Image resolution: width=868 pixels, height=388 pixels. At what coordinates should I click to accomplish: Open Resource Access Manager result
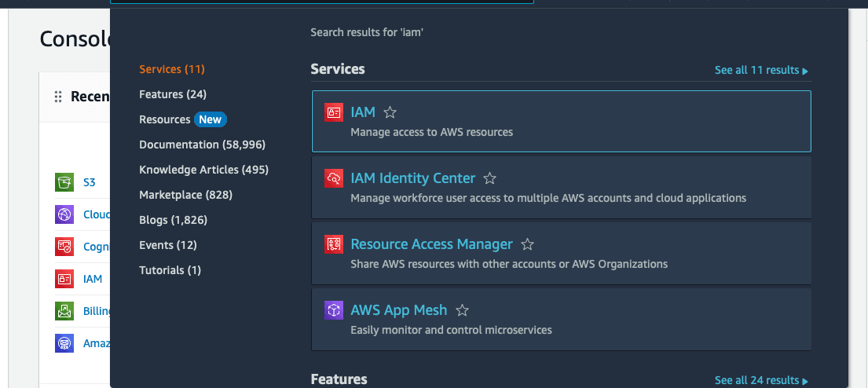pos(431,244)
